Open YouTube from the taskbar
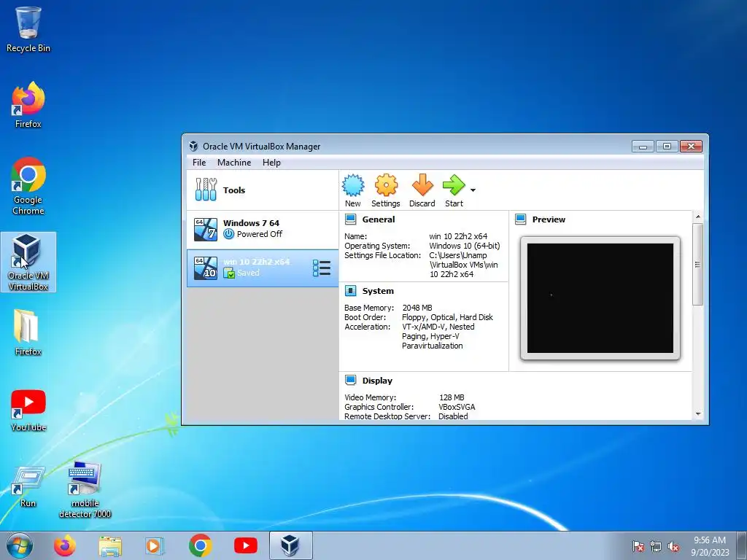747x560 pixels. pos(246,545)
